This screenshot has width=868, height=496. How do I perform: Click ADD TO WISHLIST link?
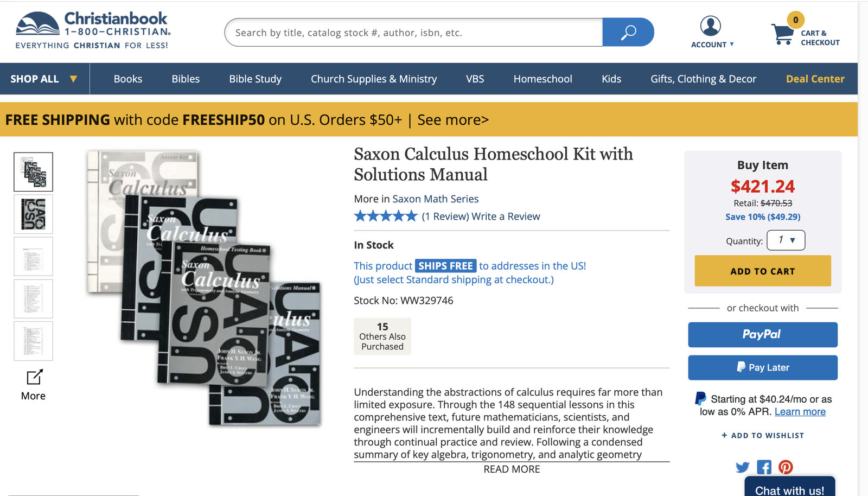(x=762, y=435)
